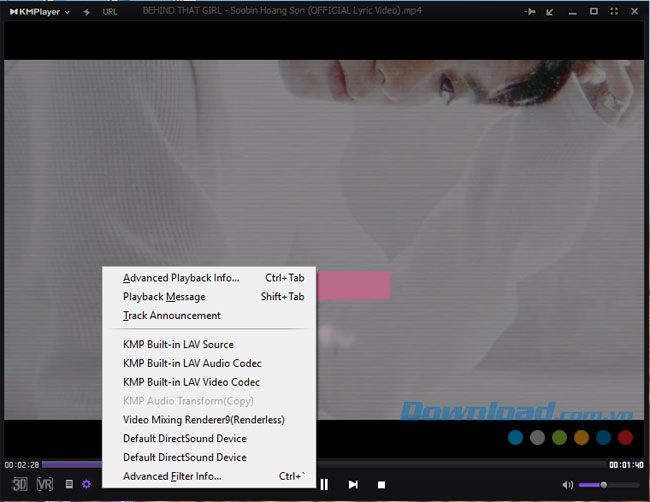Viewport: 650px width, 502px height.
Task: Pause the video playback
Action: (324, 485)
